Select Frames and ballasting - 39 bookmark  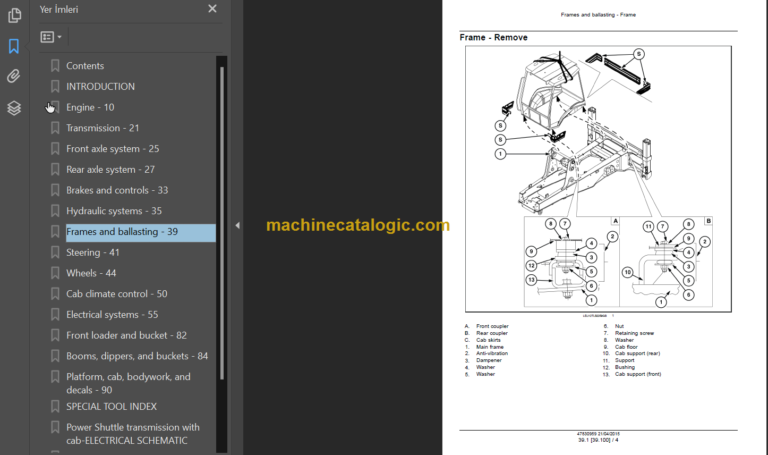pos(141,232)
